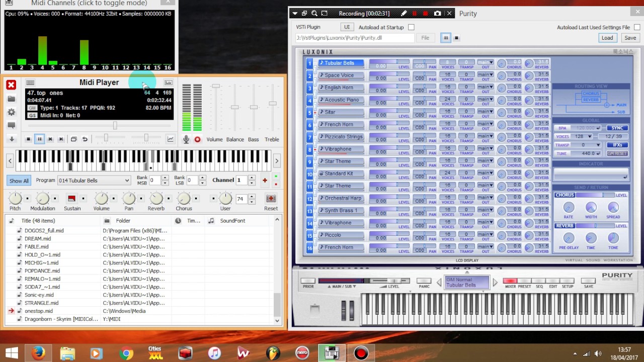
Task: Pause the MIDI playback in Midi Player
Action: pos(39,139)
